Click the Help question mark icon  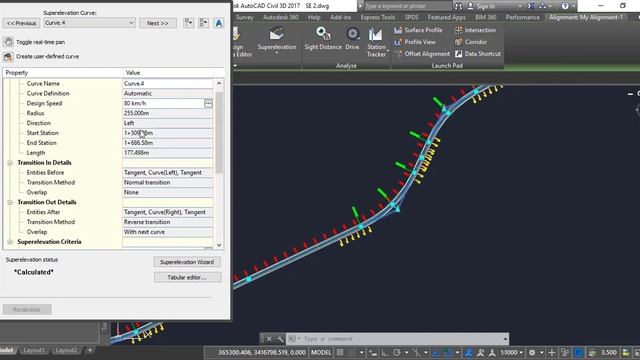pyautogui.click(x=565, y=6)
